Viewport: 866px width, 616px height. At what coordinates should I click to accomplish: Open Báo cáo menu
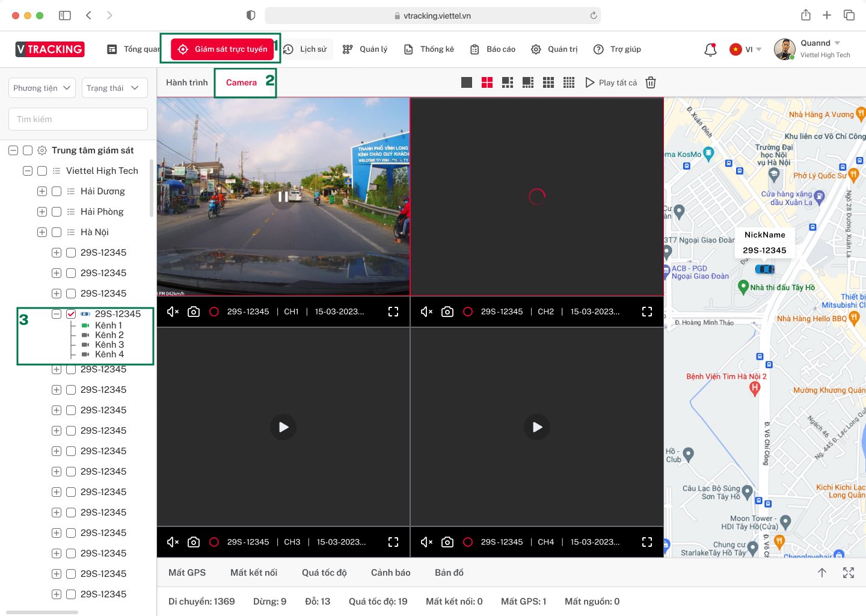[493, 49]
